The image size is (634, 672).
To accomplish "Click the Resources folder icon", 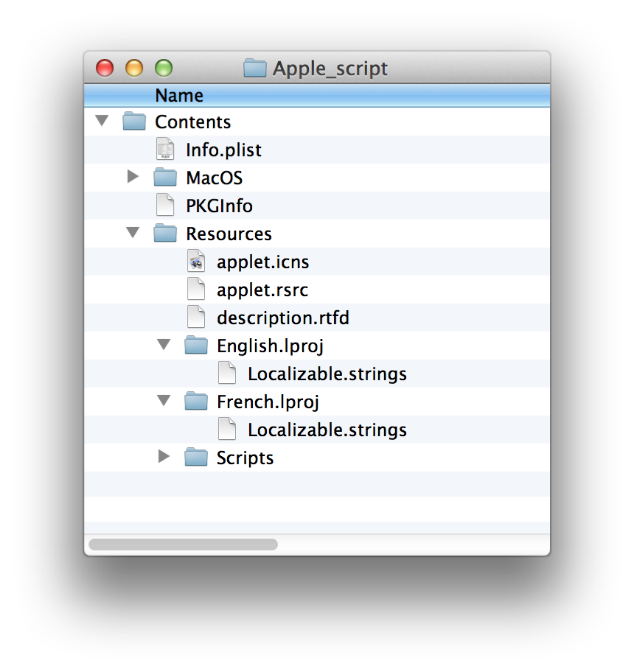I will point(165,232).
